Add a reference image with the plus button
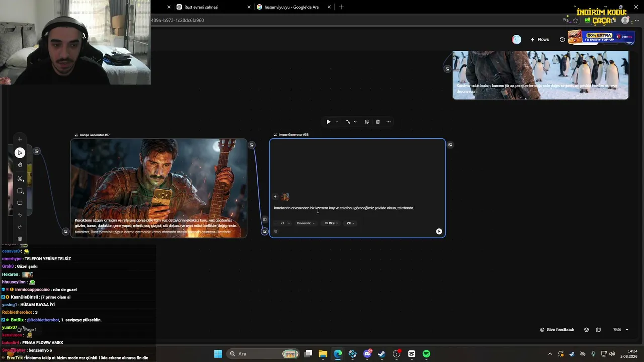644x362 pixels. pos(275,197)
